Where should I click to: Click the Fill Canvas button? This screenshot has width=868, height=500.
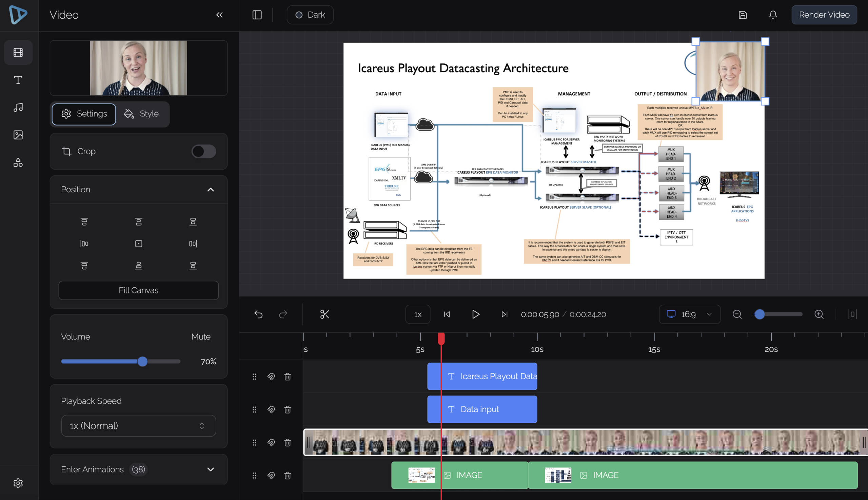(x=139, y=290)
